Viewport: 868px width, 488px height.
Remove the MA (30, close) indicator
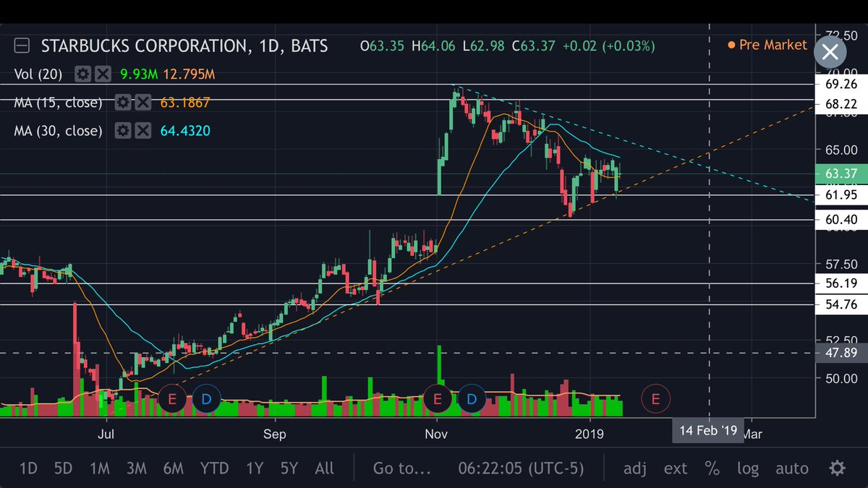click(x=143, y=131)
